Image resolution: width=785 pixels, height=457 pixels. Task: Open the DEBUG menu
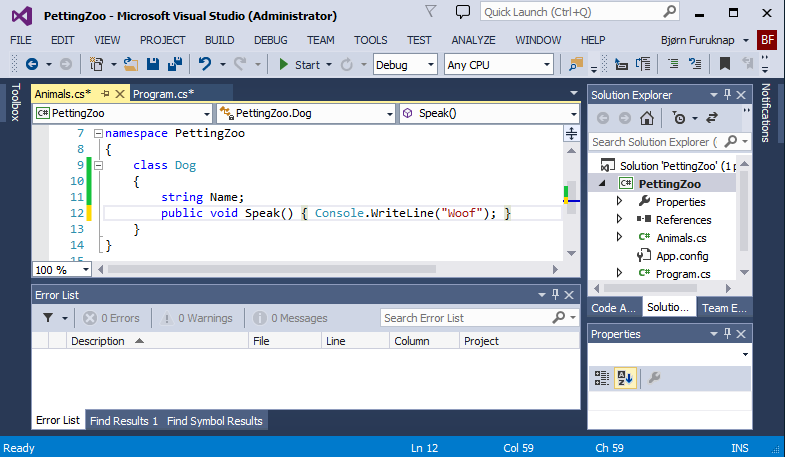click(x=270, y=40)
